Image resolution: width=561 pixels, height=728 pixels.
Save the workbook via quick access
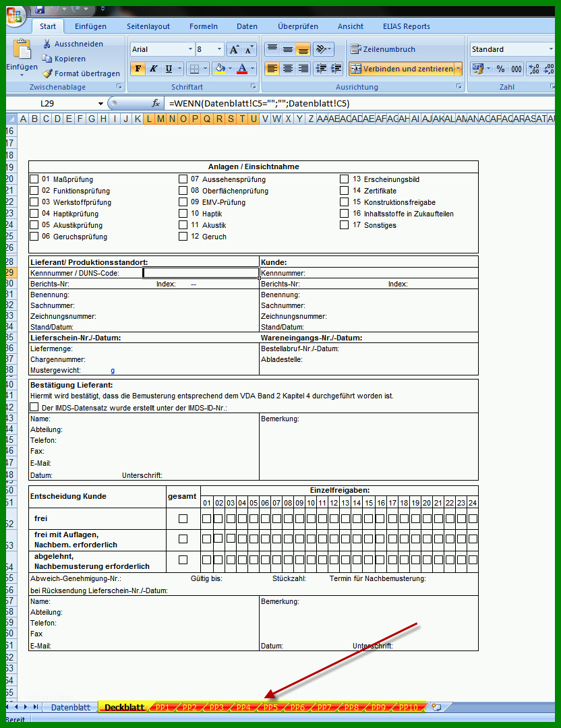coord(40,9)
